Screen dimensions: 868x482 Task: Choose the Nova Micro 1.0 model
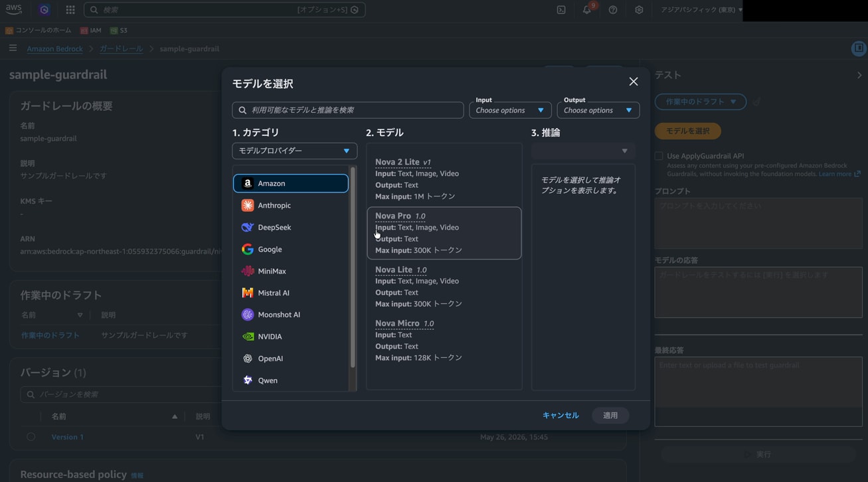pyautogui.click(x=444, y=341)
